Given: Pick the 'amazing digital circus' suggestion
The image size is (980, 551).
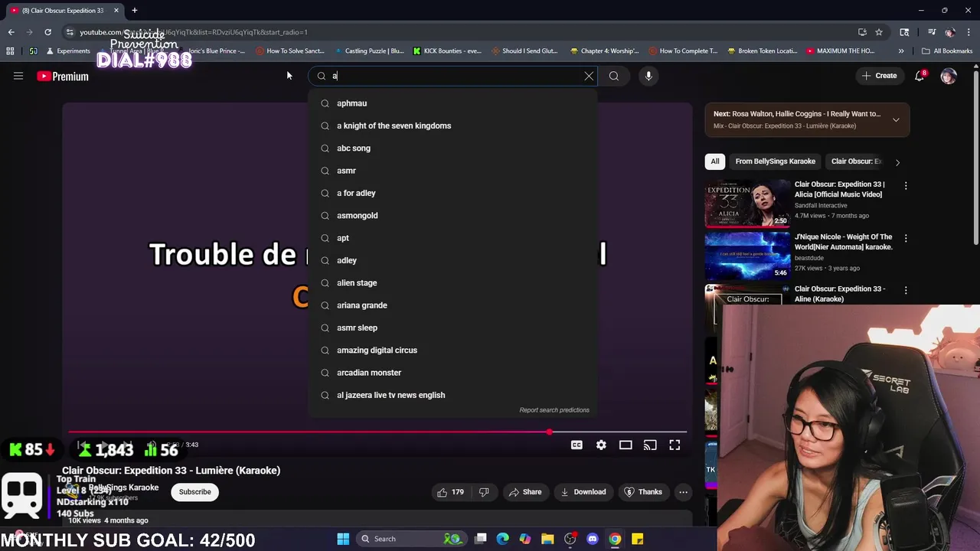Looking at the screenshot, I should pyautogui.click(x=452, y=350).
